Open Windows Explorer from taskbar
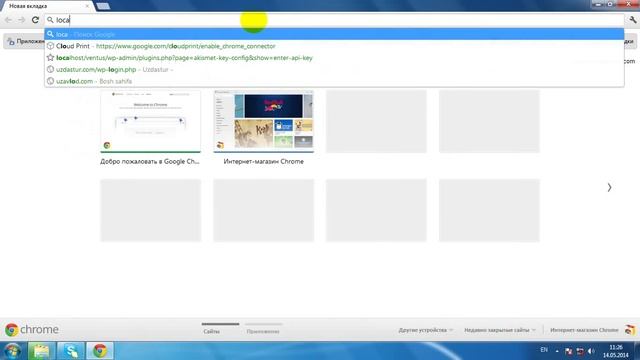Viewport: 640px width, 360px height. [41, 351]
